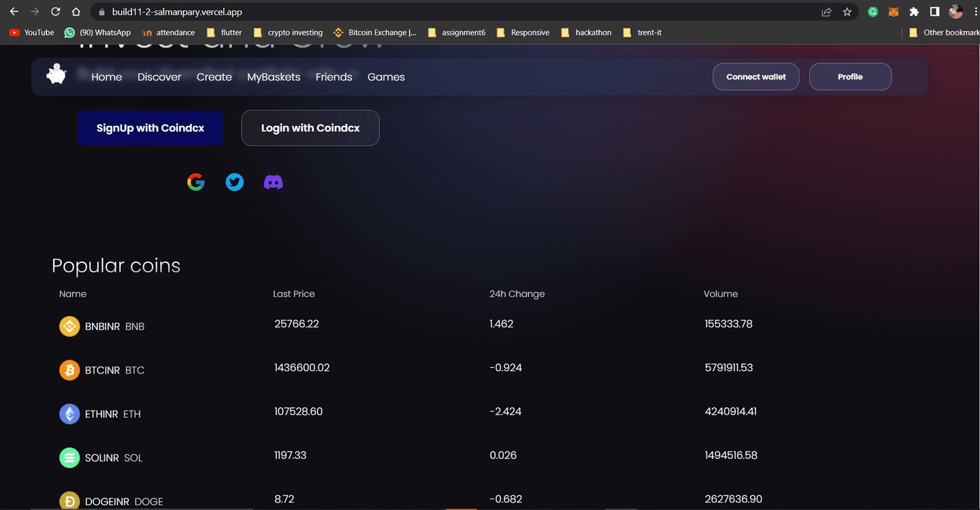Image resolution: width=980 pixels, height=510 pixels.
Task: Open MyBaskets in navbar
Action: 274,77
